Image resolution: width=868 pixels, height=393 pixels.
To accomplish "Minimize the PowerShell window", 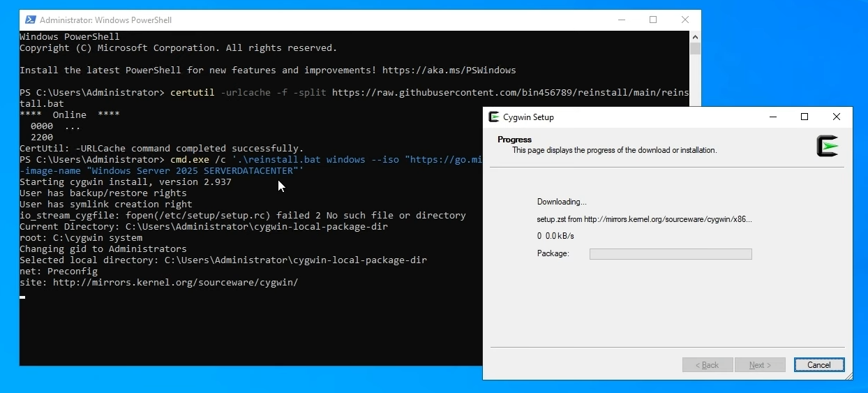I will [x=620, y=20].
